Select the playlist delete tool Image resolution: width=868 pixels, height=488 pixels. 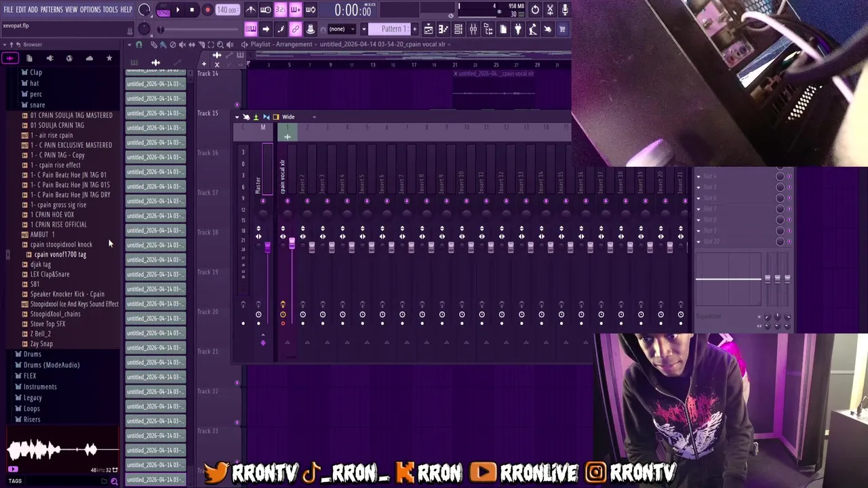pos(173,45)
